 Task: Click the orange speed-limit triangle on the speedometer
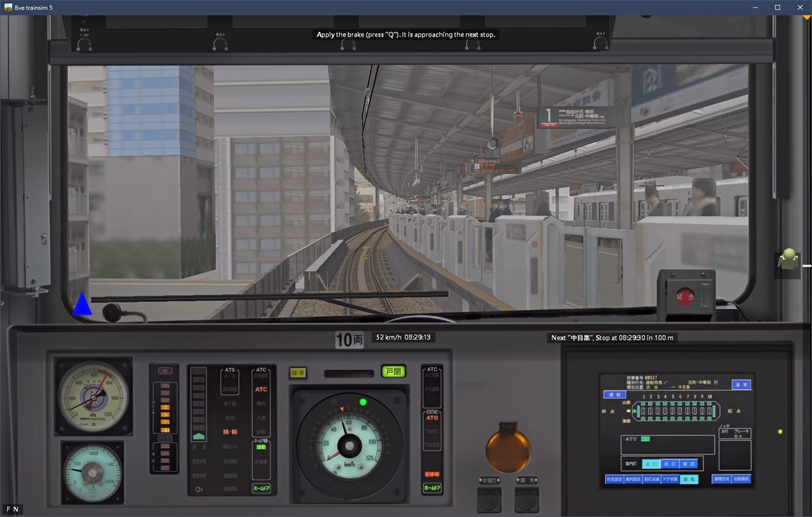tap(342, 409)
